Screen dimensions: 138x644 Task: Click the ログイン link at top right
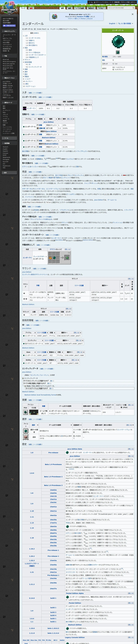tap(133, 2)
